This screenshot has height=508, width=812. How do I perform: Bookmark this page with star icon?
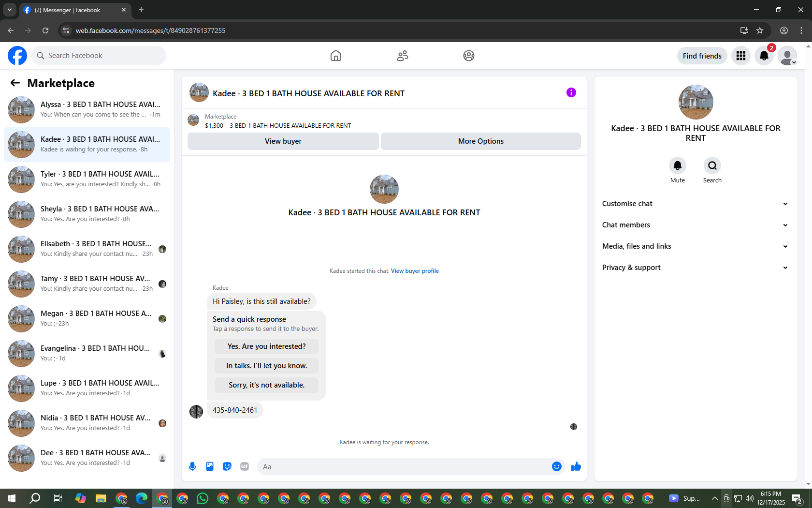pyautogui.click(x=760, y=30)
